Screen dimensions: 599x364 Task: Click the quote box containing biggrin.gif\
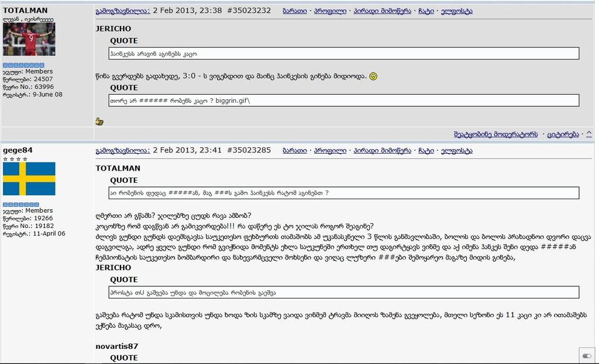pos(344,100)
